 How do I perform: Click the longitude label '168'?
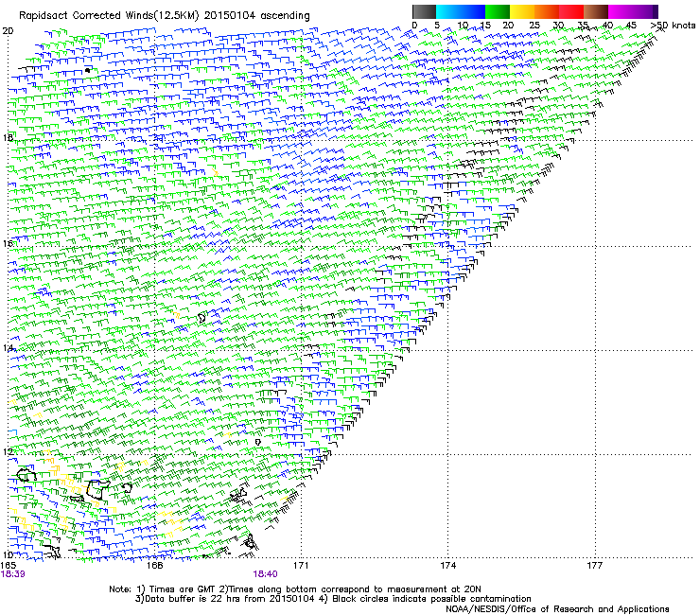(x=154, y=566)
